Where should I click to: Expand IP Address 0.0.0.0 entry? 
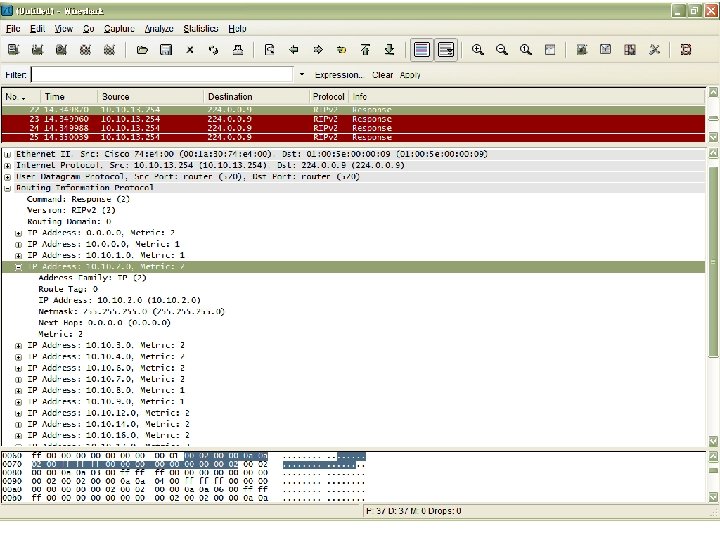[x=18, y=233]
